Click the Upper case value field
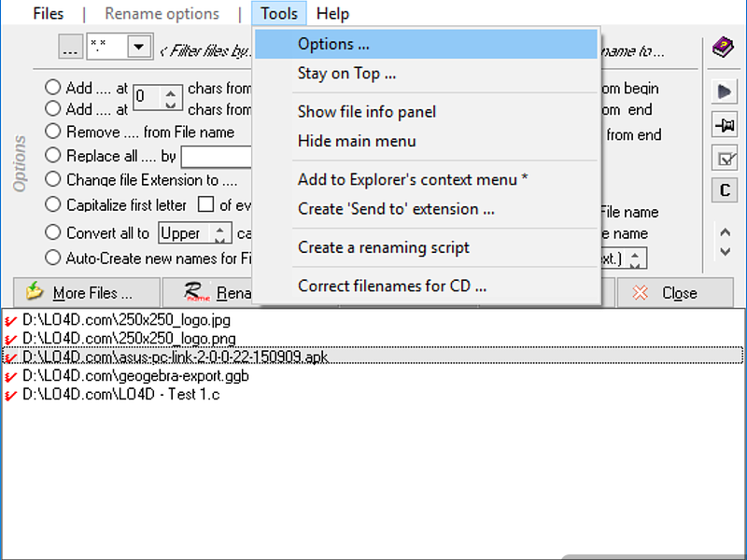This screenshot has height=560, width=747. (x=185, y=232)
